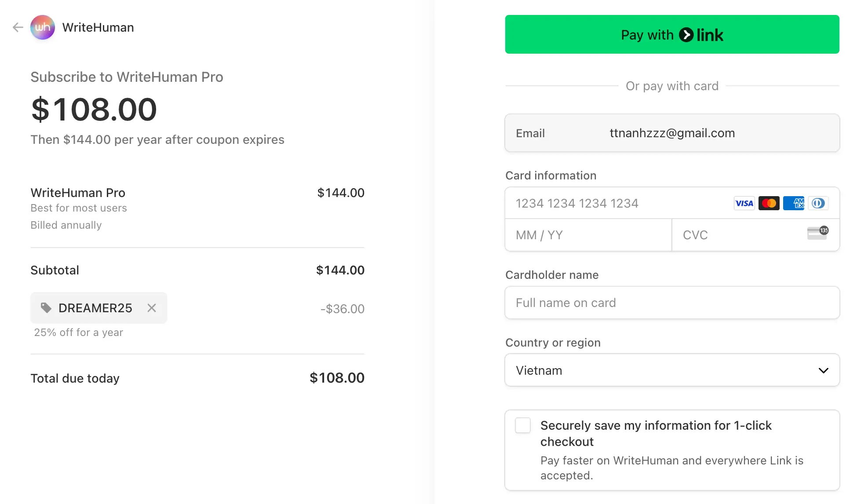Click the CVC hint card icon
Image resolution: width=868 pixels, height=504 pixels.
coord(817,233)
